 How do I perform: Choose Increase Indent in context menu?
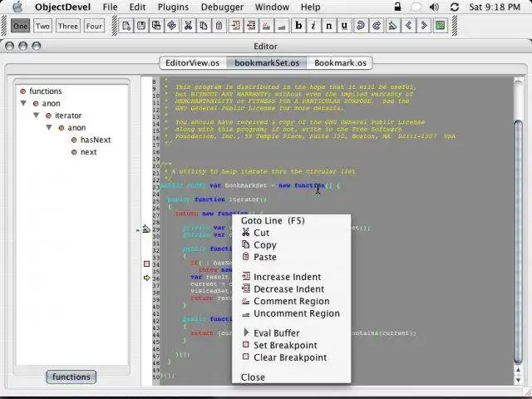[x=291, y=277]
